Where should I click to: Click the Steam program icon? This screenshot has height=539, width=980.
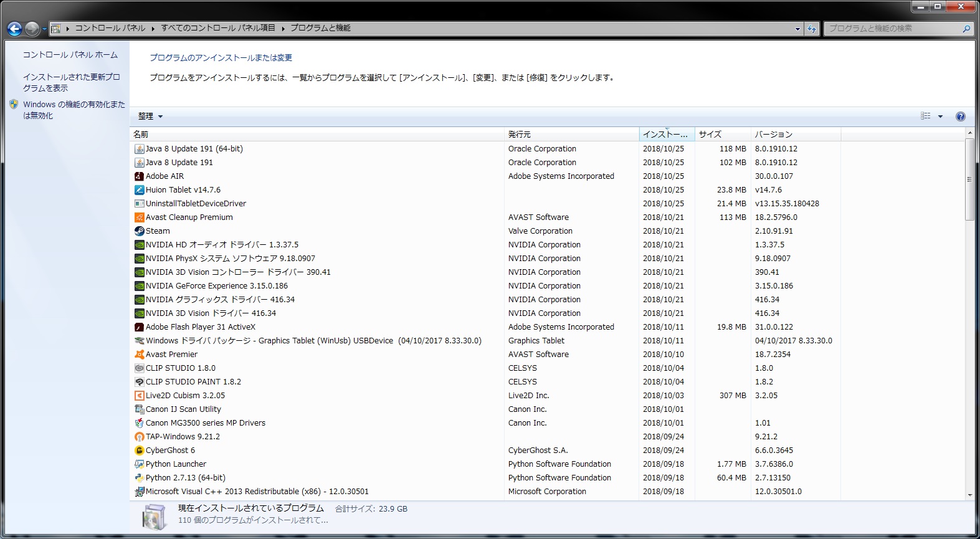pos(140,231)
